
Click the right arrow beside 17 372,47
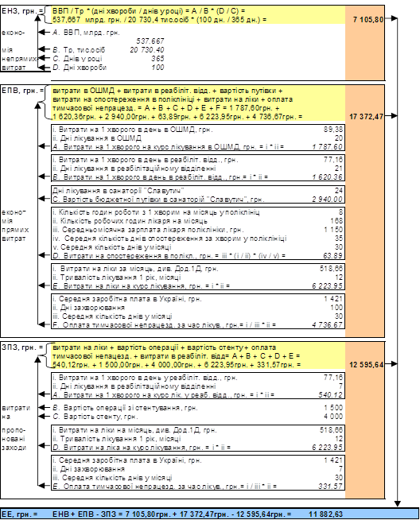[391, 116]
